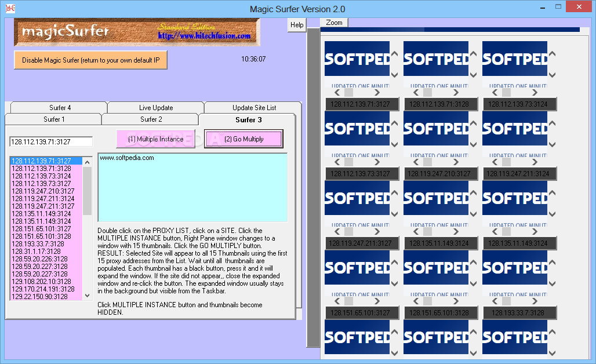Click up arrow beside thumbnail above 128.119.247.211:3124 button

(x=553, y=123)
